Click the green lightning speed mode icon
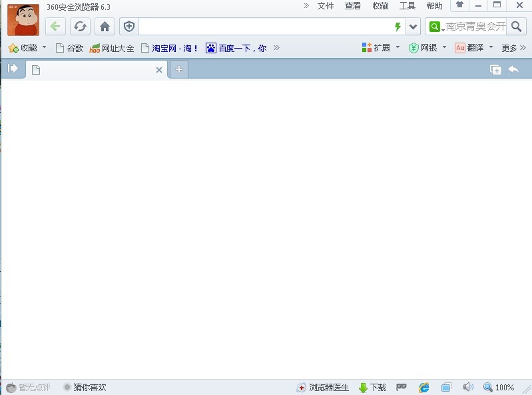Image resolution: width=532 pixels, height=395 pixels. coord(398,27)
